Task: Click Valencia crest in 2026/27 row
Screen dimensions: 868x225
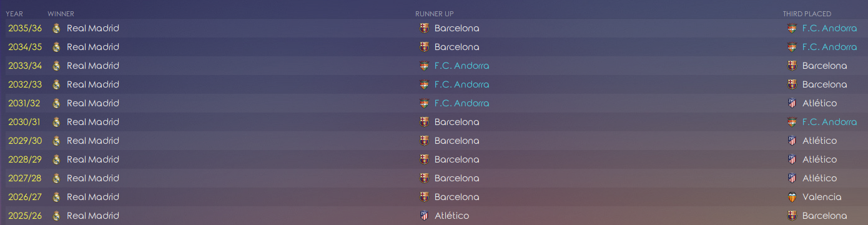Action: tap(792, 197)
